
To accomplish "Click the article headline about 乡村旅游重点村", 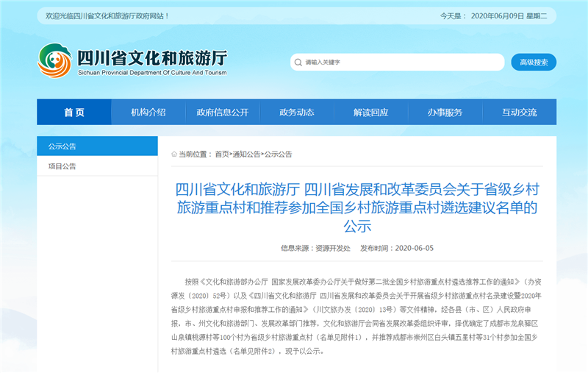I will 356,207.
